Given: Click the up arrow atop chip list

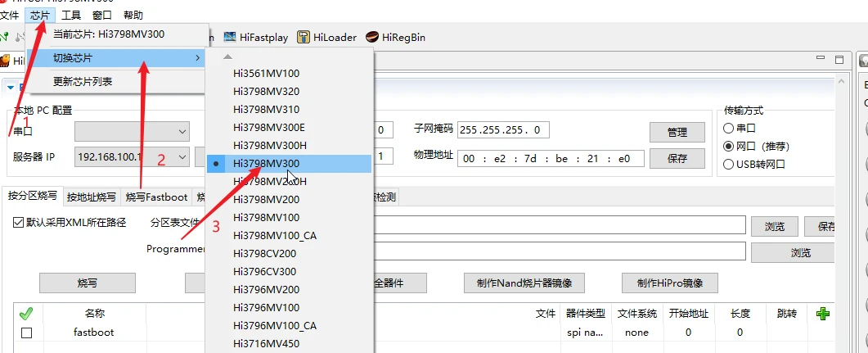Looking at the screenshot, I should coord(227,57).
